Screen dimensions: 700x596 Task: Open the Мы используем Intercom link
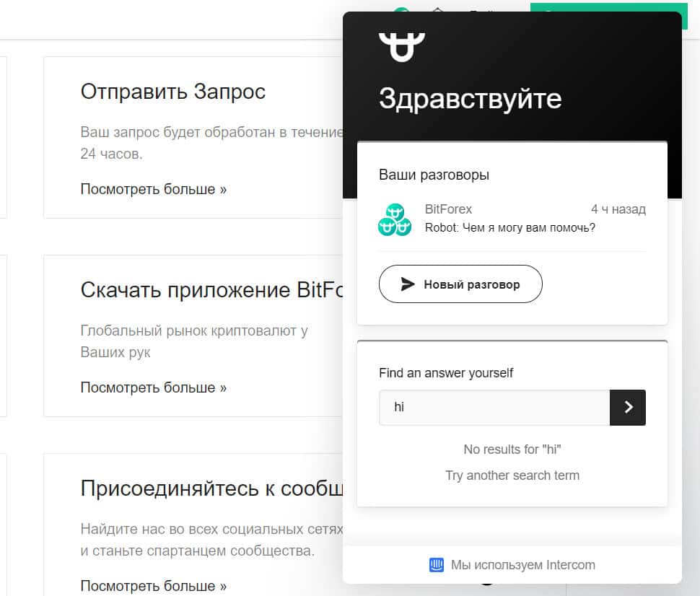(x=512, y=565)
